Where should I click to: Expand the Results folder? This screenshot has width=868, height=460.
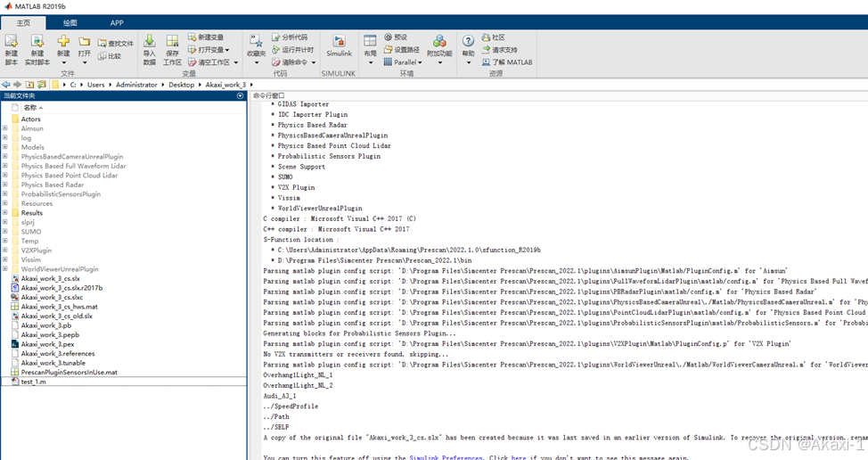(x=5, y=213)
